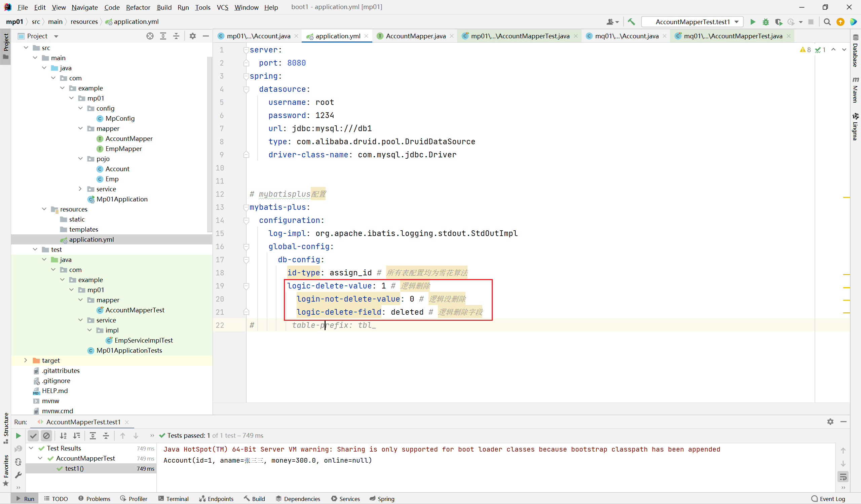
Task: Open the Refactor menu
Action: pyautogui.click(x=138, y=7)
